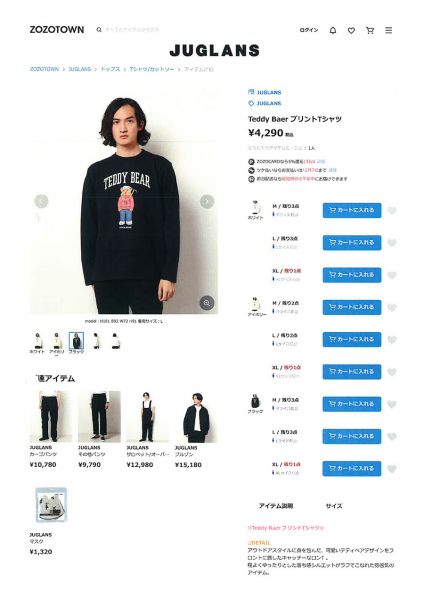
Task: Open the shopping cart icon in header
Action: click(370, 30)
